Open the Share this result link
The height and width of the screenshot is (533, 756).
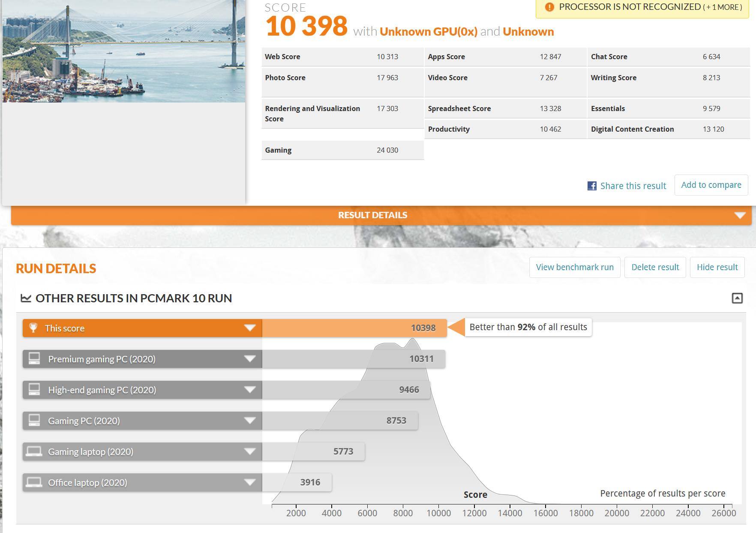pyautogui.click(x=633, y=186)
